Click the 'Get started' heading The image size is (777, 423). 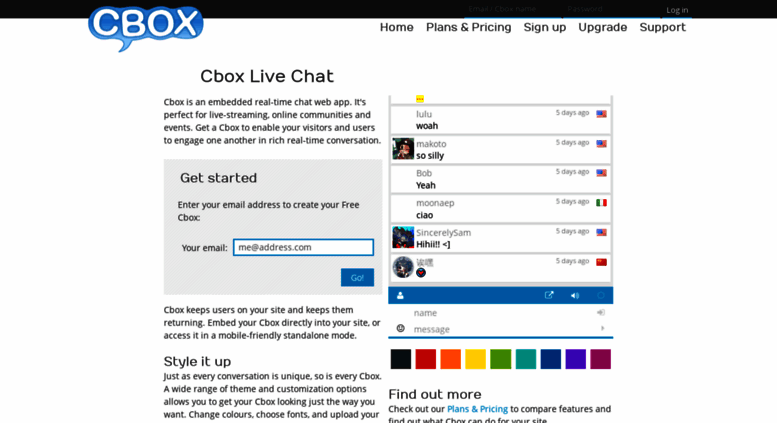pyautogui.click(x=219, y=178)
